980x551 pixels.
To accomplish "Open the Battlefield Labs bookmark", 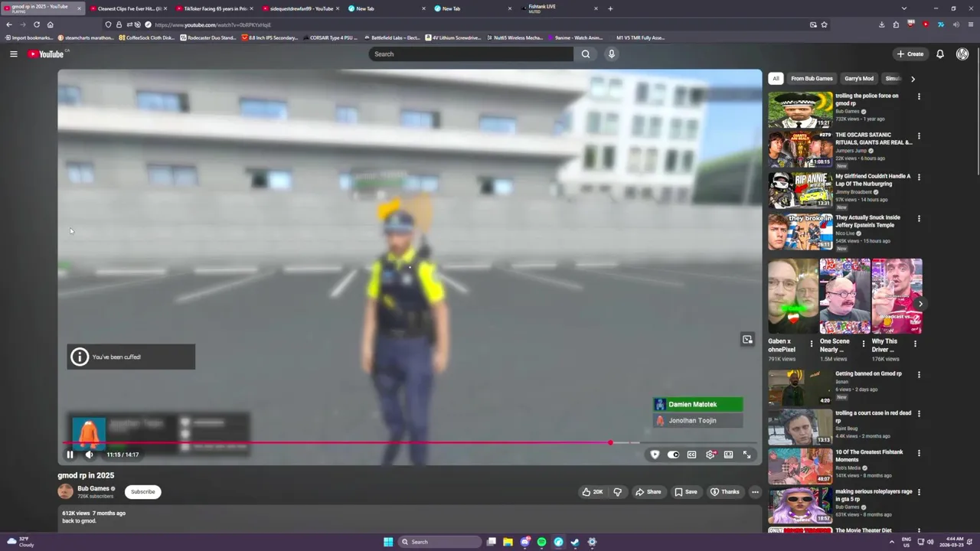I will pos(393,37).
